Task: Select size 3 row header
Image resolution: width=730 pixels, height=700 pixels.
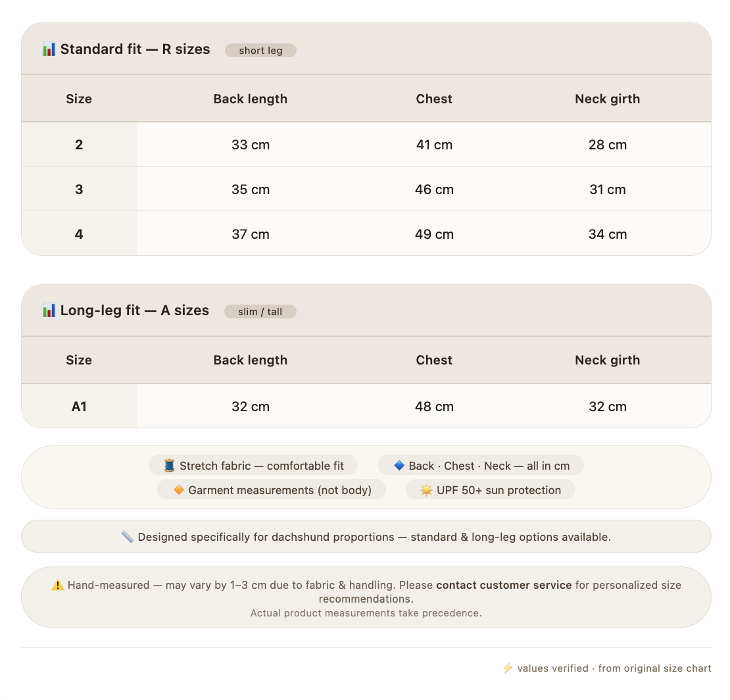Action: [x=79, y=189]
